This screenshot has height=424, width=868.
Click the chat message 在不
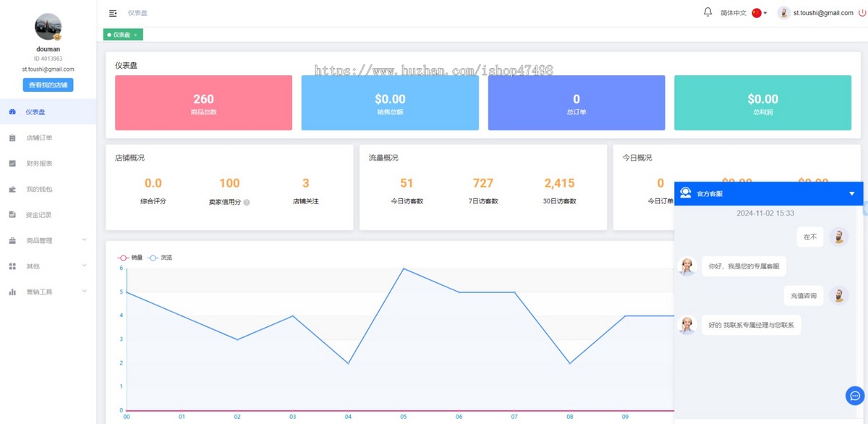point(810,237)
